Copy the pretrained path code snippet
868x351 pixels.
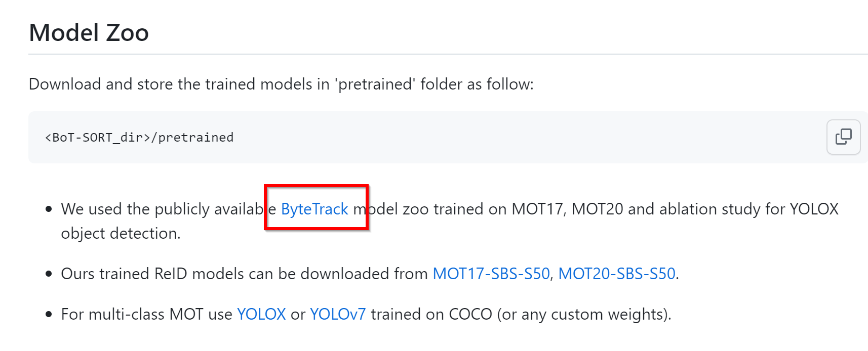click(x=843, y=137)
